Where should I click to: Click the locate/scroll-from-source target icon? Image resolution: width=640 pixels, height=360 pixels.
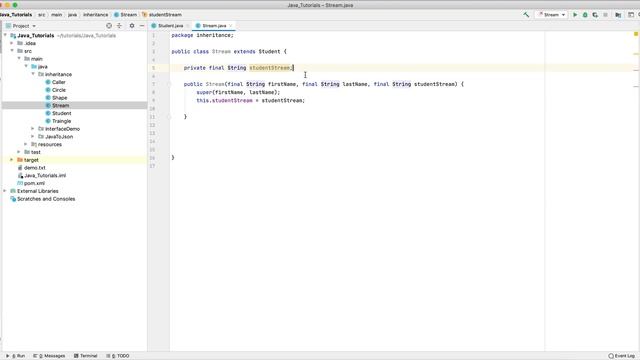point(109,26)
